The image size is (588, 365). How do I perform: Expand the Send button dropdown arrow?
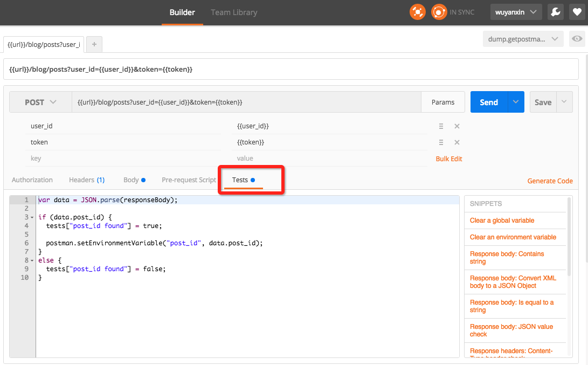point(516,102)
